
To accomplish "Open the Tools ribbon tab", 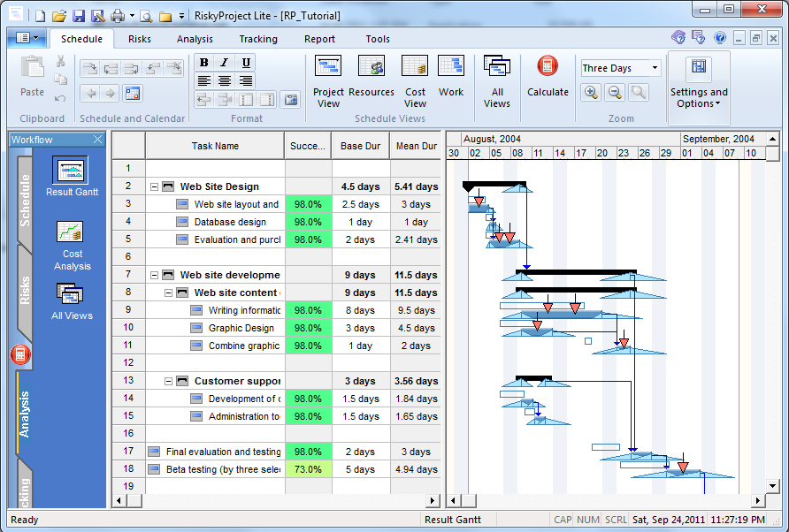I will [x=378, y=39].
